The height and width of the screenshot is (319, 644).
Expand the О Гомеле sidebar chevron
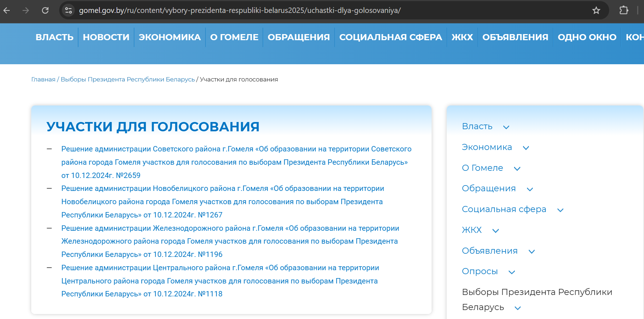point(517,169)
